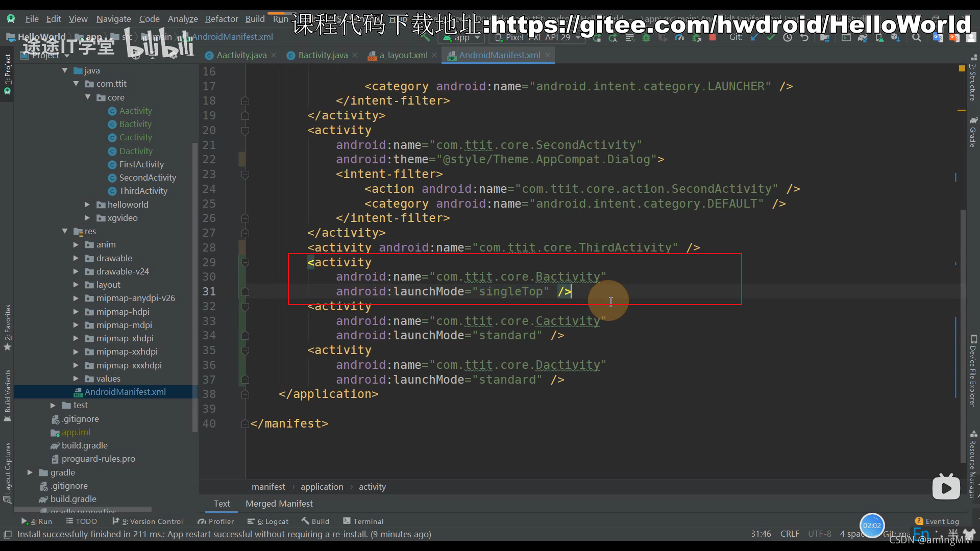The width and height of the screenshot is (980, 551).
Task: Open the Logcat tool window
Action: [268, 521]
